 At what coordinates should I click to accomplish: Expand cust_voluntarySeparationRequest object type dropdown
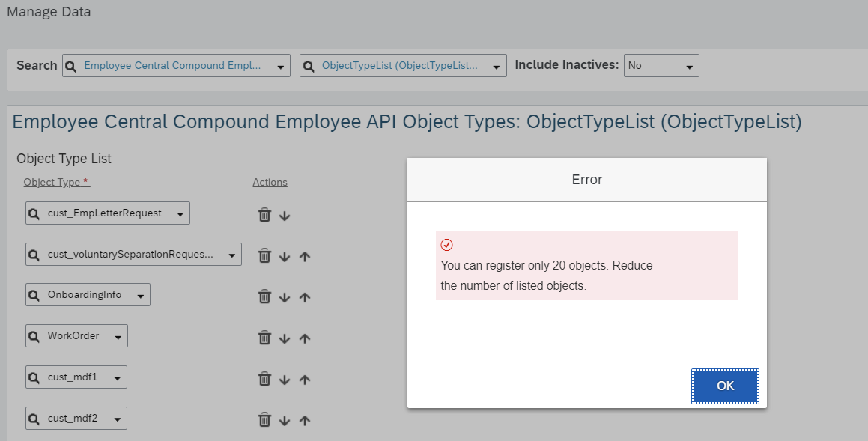[x=231, y=255]
